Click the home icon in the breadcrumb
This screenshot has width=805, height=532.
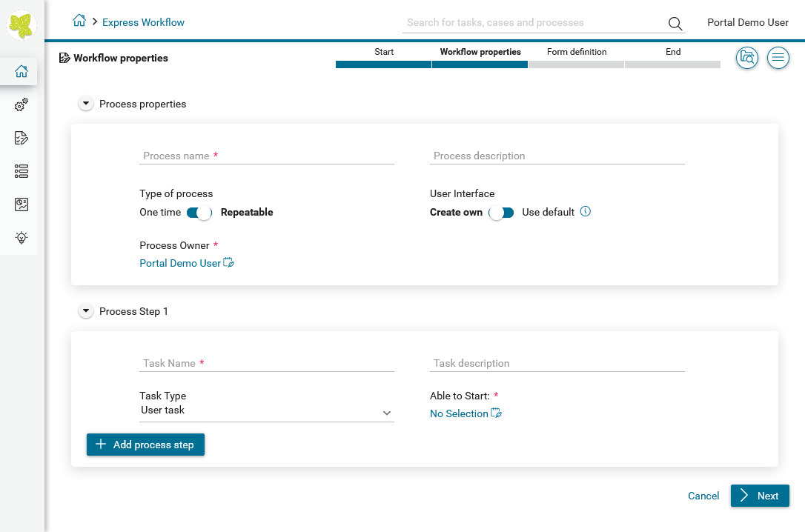tap(79, 21)
